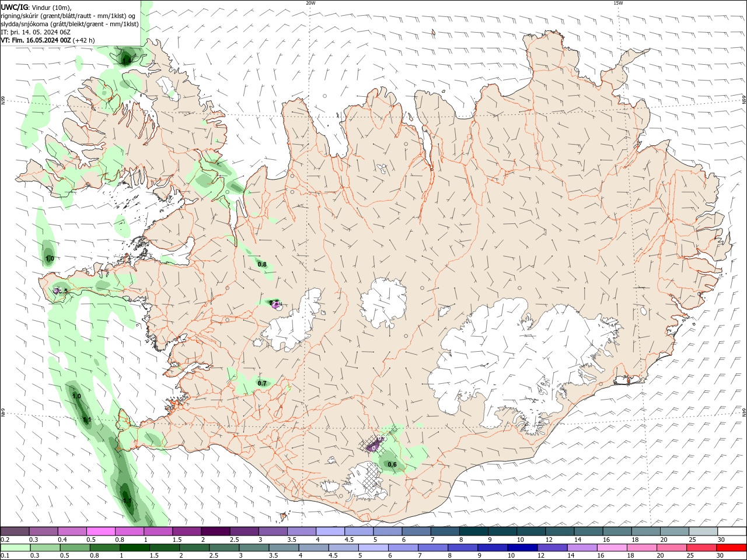Click the white 30 swatch ending the snow scale
Image resolution: width=747 pixels, height=560 pixels.
[732, 531]
